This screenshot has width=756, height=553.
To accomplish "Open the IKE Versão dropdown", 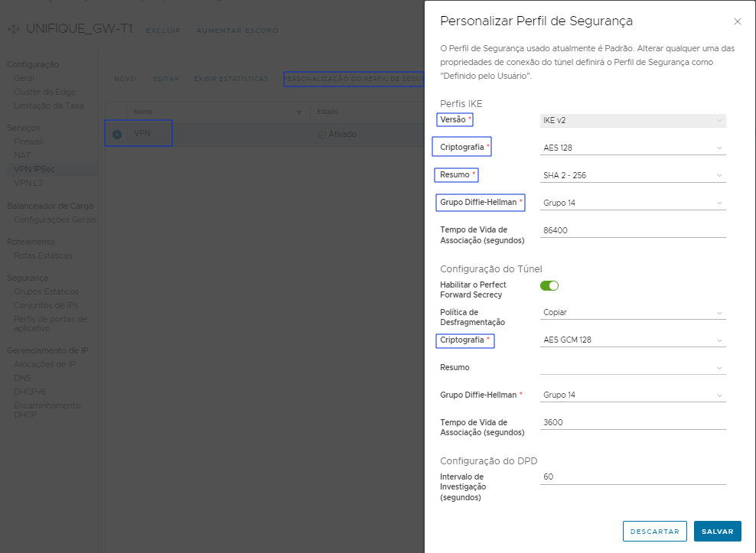I will coord(633,121).
